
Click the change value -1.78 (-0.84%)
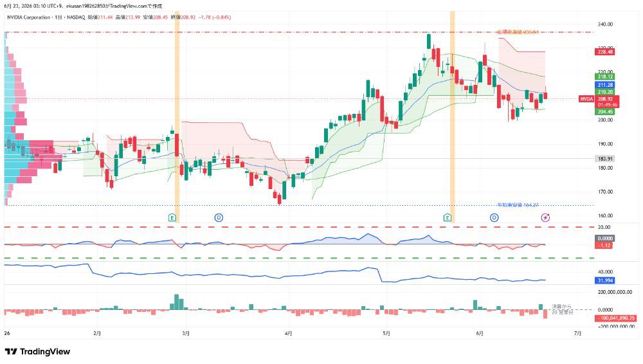click(x=215, y=17)
